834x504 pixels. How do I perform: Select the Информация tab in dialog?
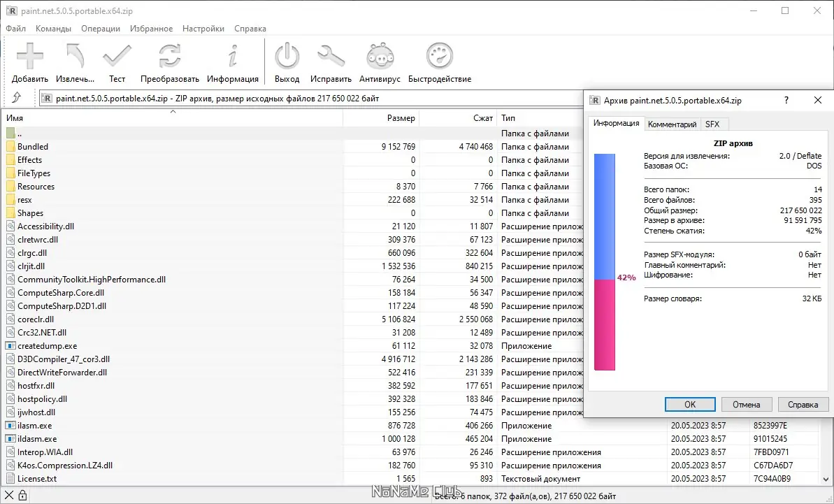point(616,123)
